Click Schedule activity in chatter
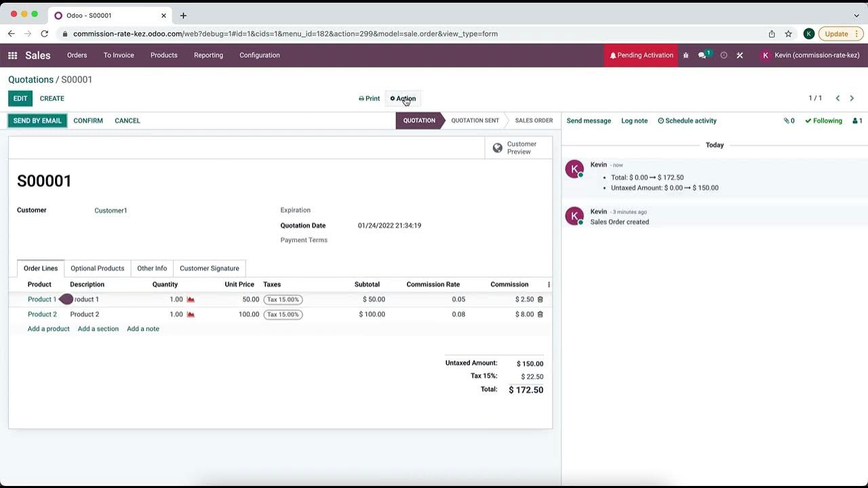This screenshot has height=488, width=868. click(x=687, y=121)
